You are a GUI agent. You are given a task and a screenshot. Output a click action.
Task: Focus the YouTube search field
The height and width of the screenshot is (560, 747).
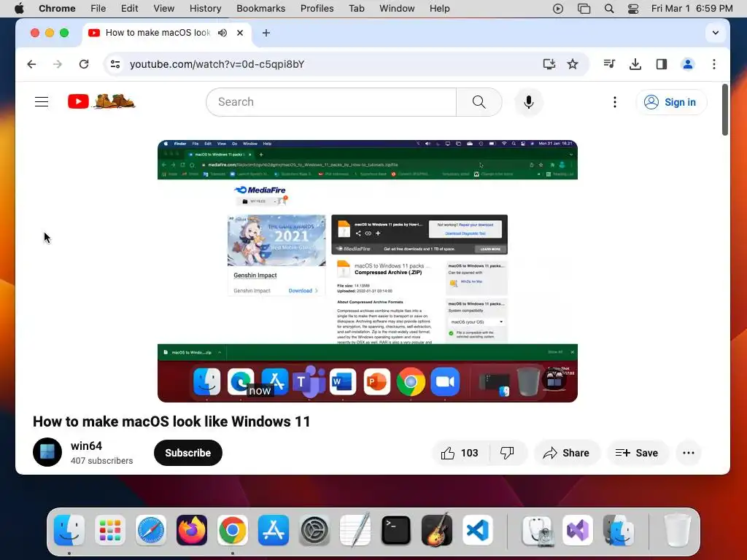point(331,102)
